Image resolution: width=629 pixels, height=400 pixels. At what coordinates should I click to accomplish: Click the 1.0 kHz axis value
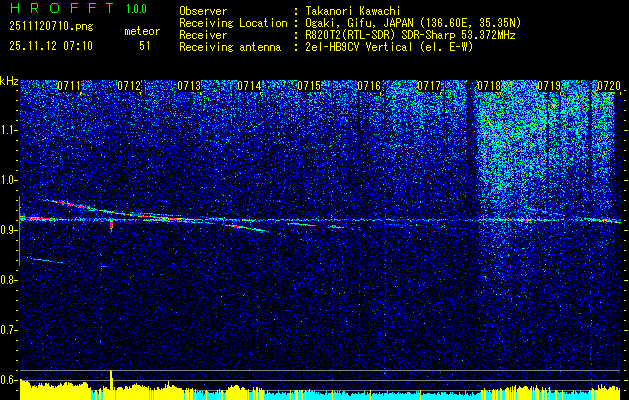9,180
